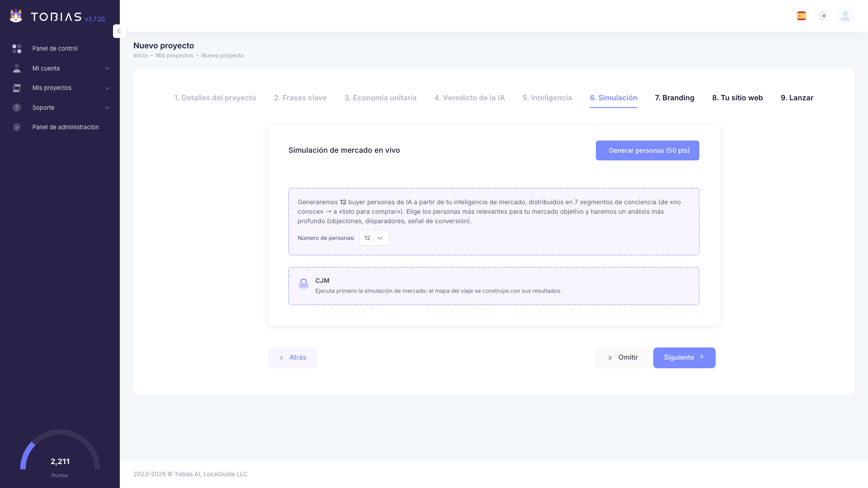
Task: Go to step 3. Economía unitaria
Action: click(x=380, y=98)
